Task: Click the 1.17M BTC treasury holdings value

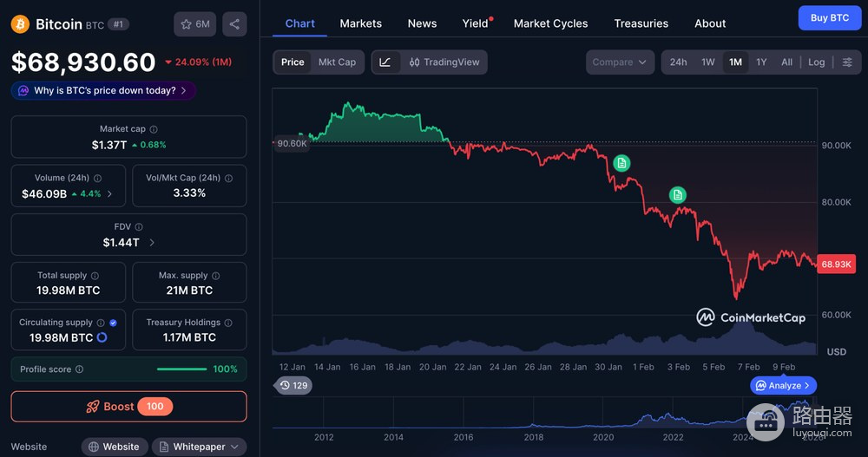Action: point(189,337)
